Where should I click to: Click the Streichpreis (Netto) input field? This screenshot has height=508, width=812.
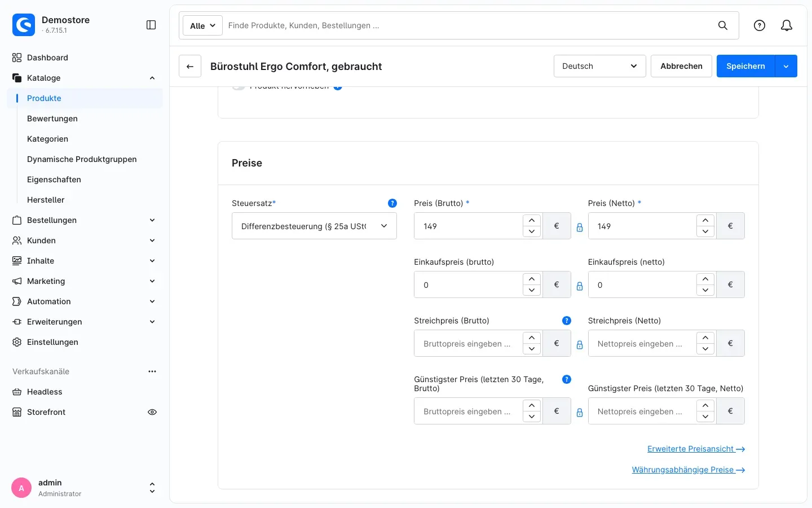pos(642,343)
